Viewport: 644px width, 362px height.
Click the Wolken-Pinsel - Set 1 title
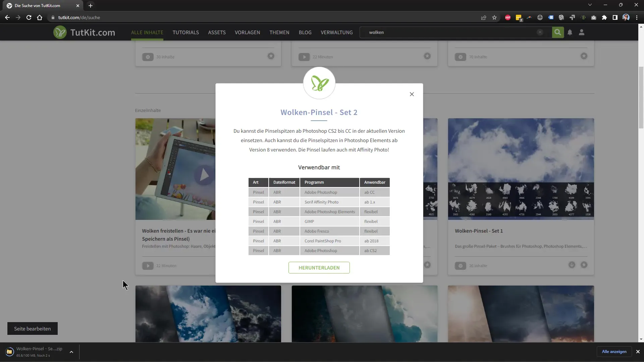click(x=479, y=231)
